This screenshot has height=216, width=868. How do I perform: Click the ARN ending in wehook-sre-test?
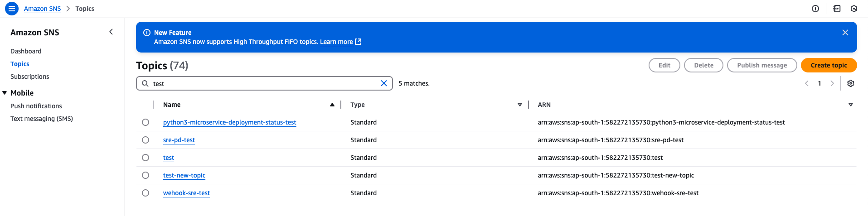[618, 193]
